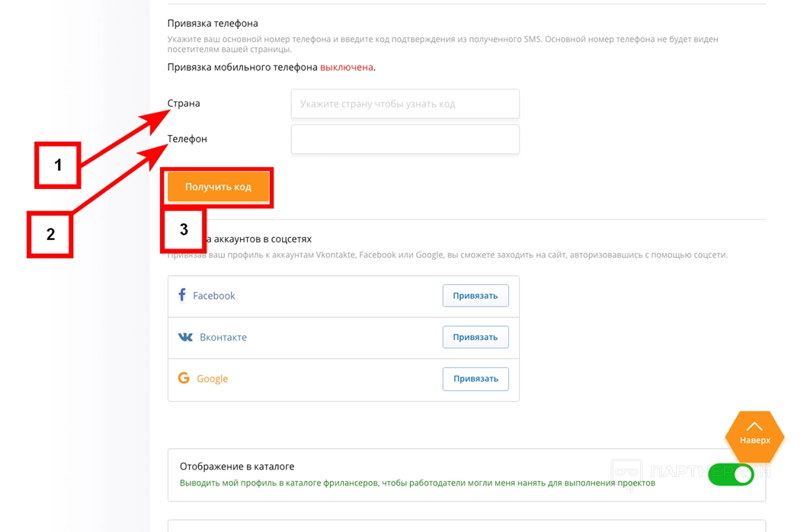Click the Вконтакте text label

coord(223,337)
